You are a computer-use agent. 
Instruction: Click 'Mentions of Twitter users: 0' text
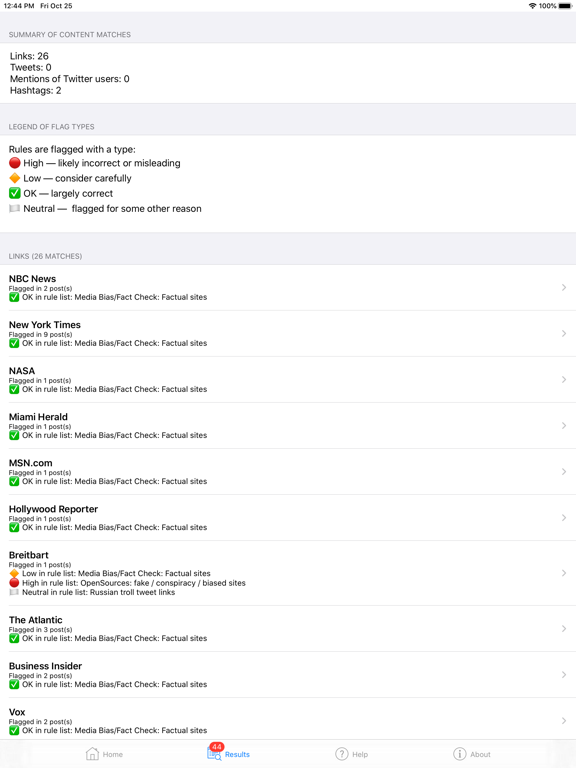pyautogui.click(x=70, y=79)
